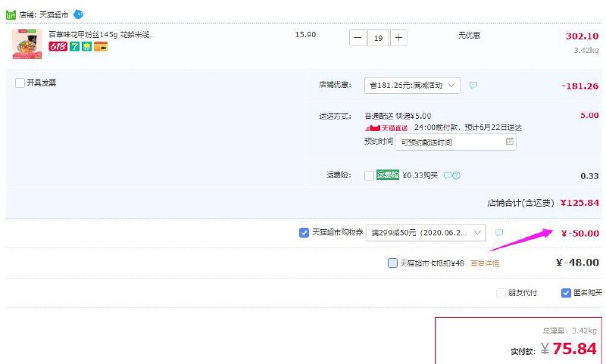Click the green 运费险 badge

click(388, 175)
